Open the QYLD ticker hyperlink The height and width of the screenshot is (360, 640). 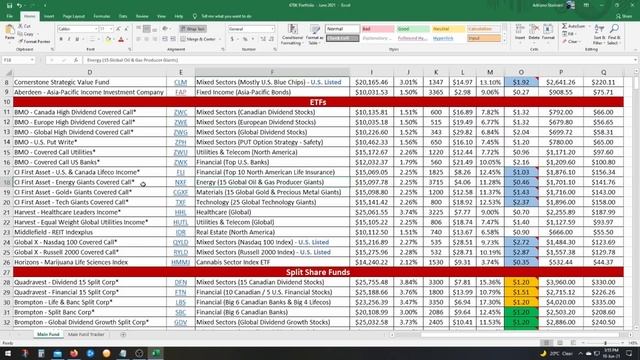[180, 242]
